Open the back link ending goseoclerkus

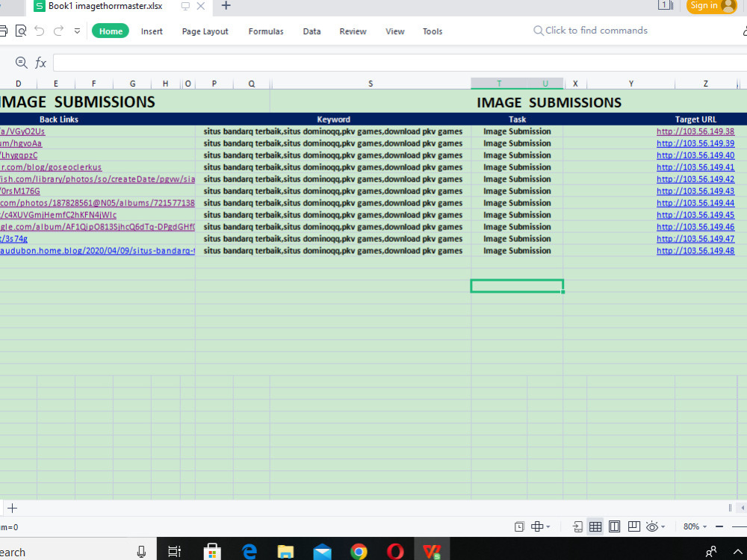pos(51,167)
